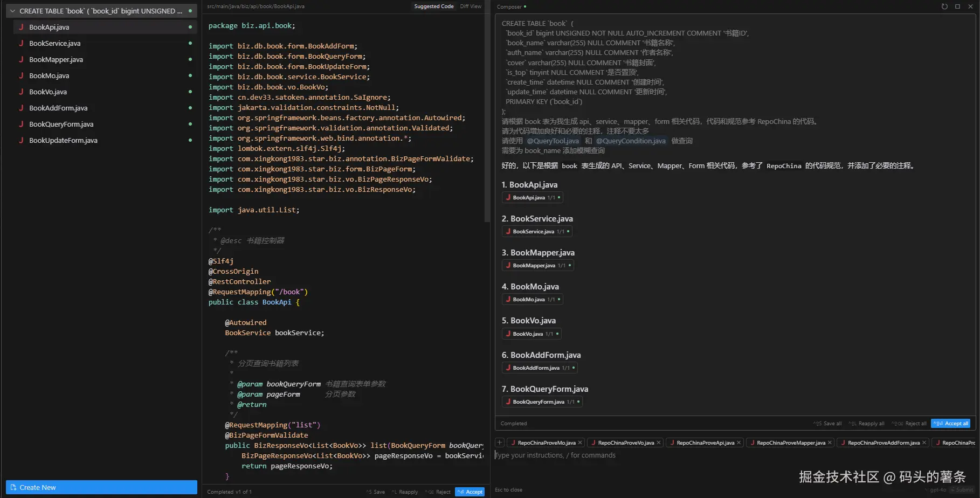Click Save all in Composer

pos(827,424)
